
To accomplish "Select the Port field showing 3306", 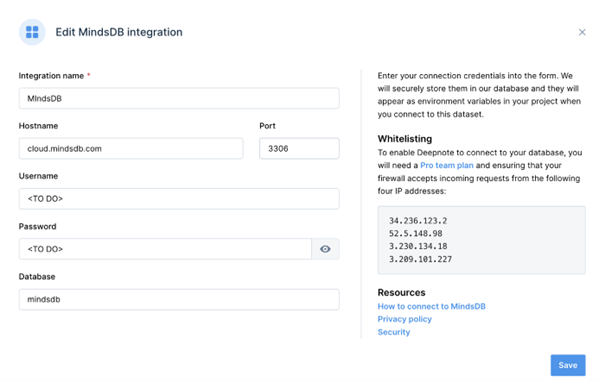I will [x=299, y=149].
